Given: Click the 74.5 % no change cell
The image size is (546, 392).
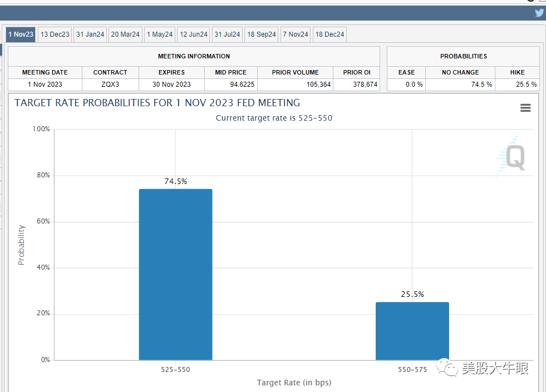Looking at the screenshot, I should pos(460,85).
